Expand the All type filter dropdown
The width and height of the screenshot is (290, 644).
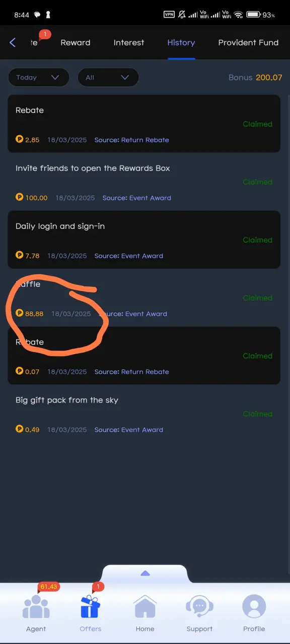[x=108, y=77]
